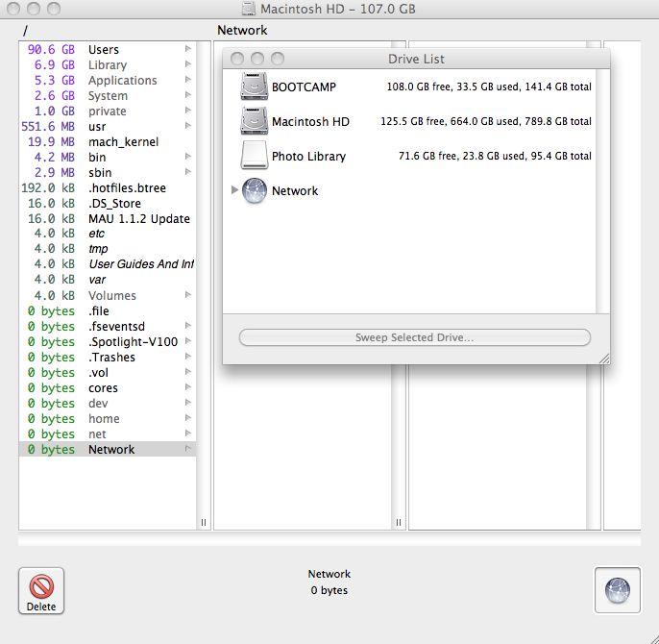Select the var alias item
Screen dimensions: 659x644
pyautogui.click(x=108, y=280)
